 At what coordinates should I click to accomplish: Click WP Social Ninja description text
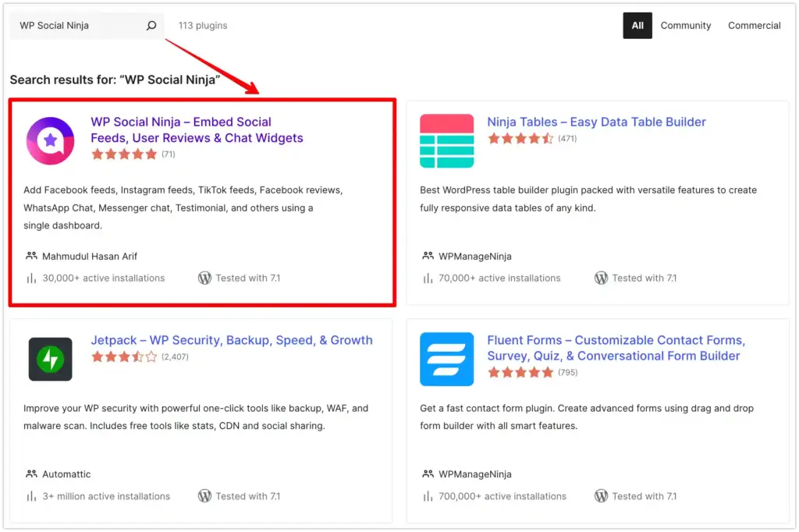point(183,208)
